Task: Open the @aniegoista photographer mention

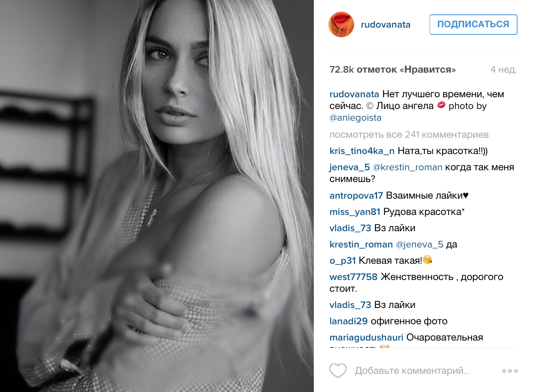Action: 355,118
